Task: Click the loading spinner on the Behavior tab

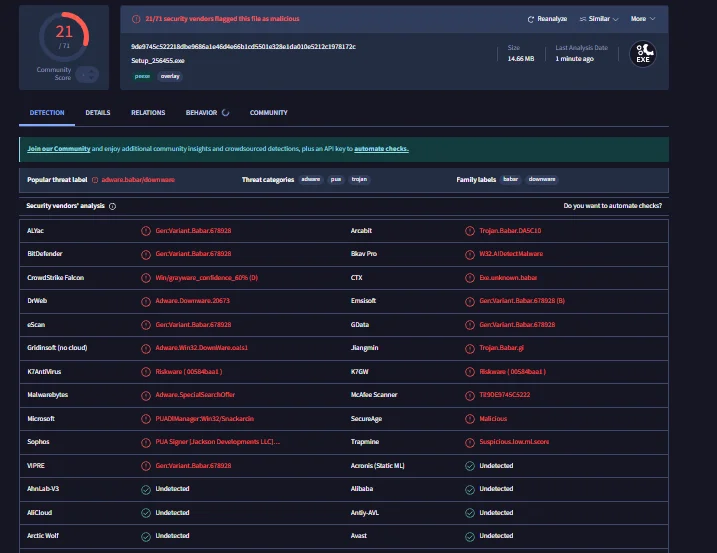Action: (x=225, y=113)
